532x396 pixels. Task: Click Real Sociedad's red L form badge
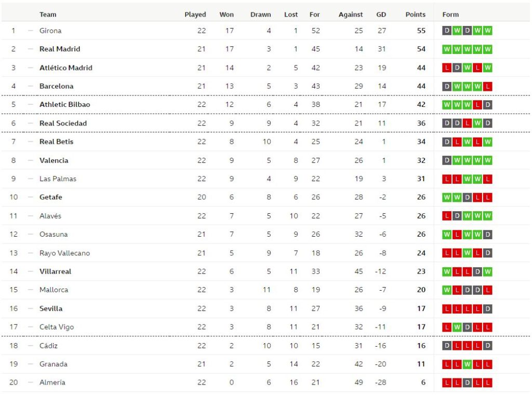click(467, 124)
